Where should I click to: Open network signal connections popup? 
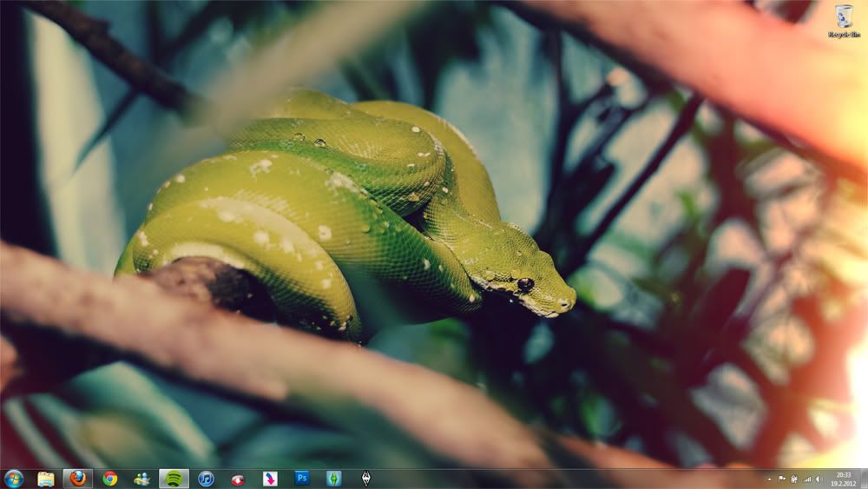point(806,479)
